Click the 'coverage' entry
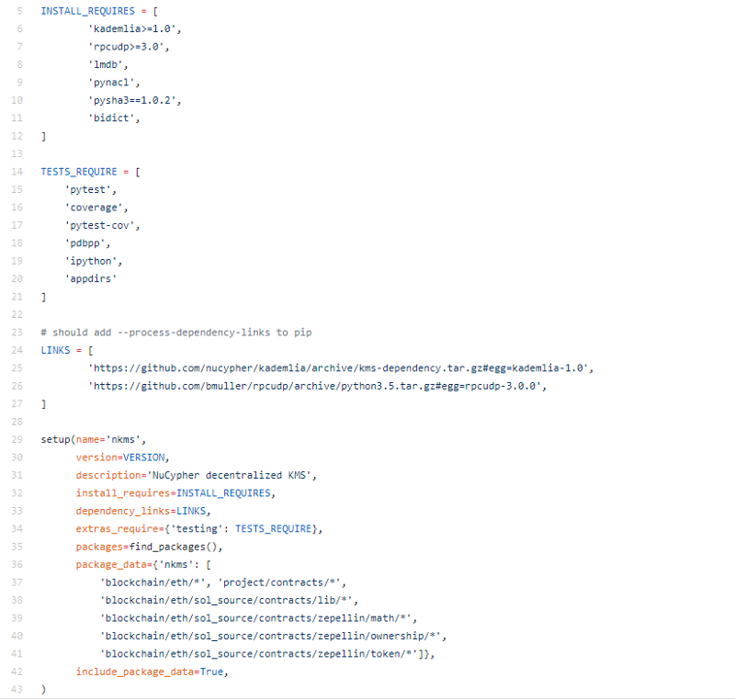Viewport: 735px width, 700px height. 94,207
